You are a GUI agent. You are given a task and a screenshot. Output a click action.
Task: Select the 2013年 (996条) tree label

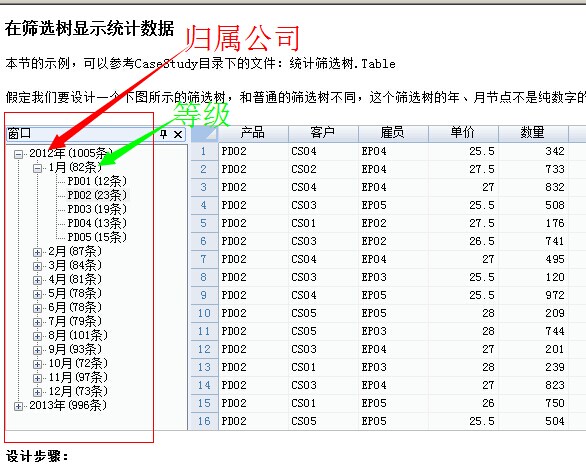[68, 405]
